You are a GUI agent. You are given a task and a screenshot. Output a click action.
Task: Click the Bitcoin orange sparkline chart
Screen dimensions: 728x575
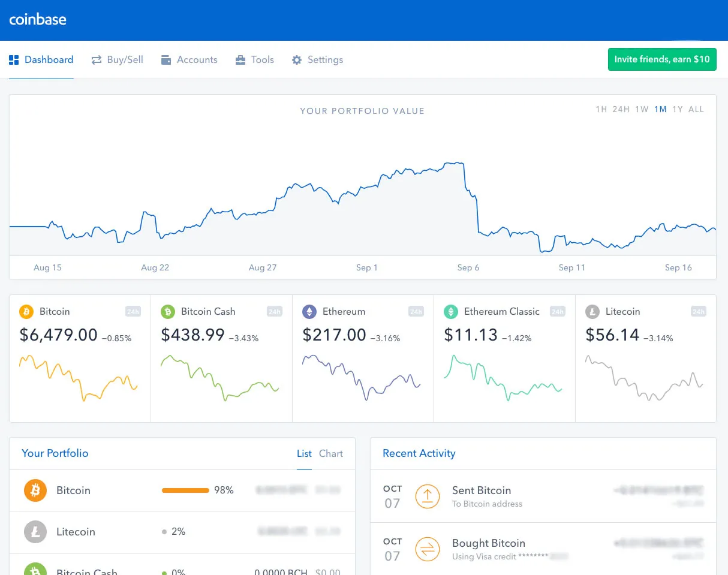pyautogui.click(x=79, y=378)
